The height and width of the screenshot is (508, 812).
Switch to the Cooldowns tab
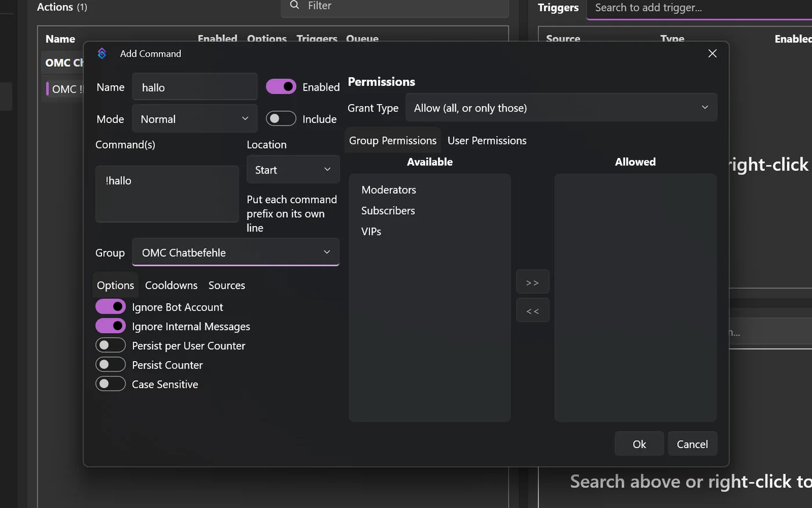(171, 285)
